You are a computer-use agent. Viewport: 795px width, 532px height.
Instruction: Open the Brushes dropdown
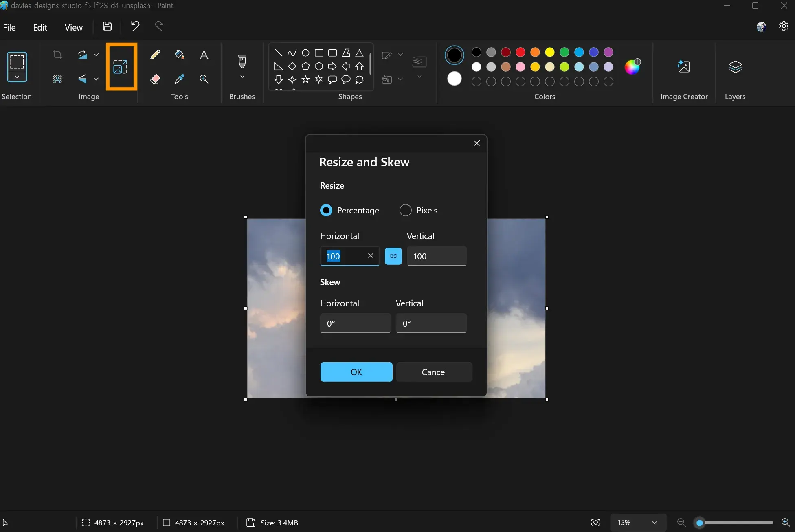coord(242,76)
